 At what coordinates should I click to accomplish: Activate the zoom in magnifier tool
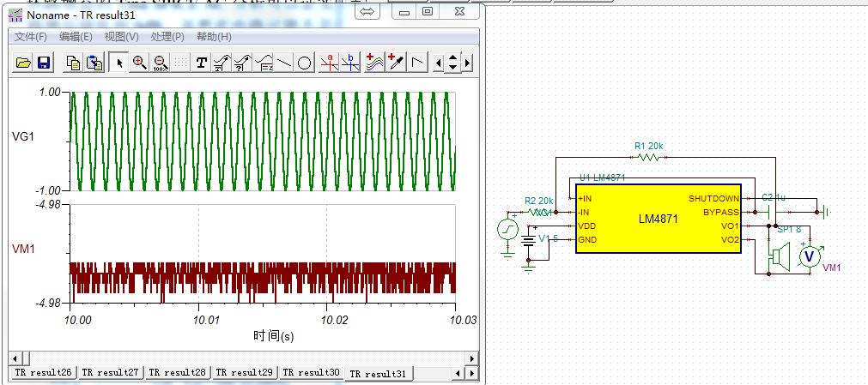[139, 63]
